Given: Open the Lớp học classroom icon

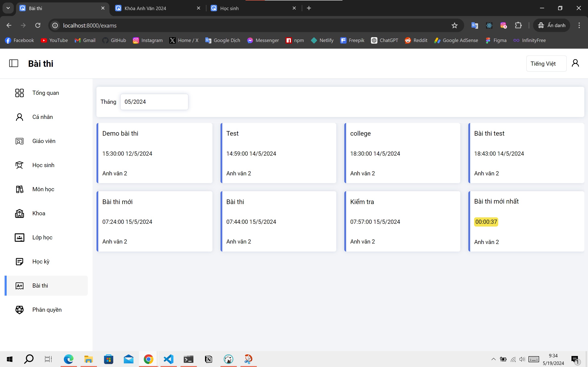Looking at the screenshot, I should point(20,237).
